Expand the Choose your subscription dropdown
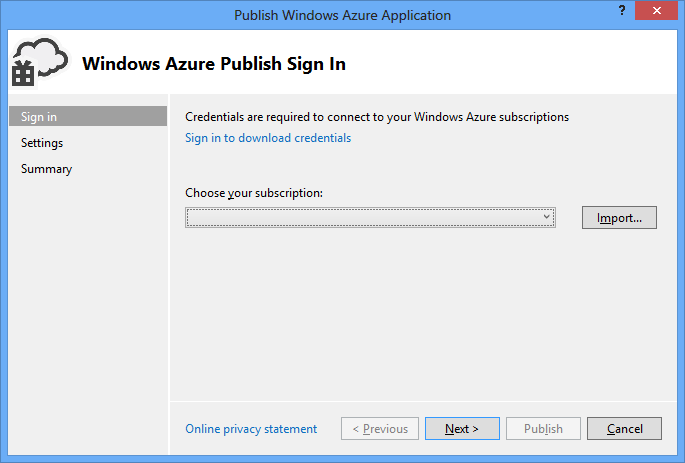Image resolution: width=685 pixels, height=463 pixels. point(370,218)
